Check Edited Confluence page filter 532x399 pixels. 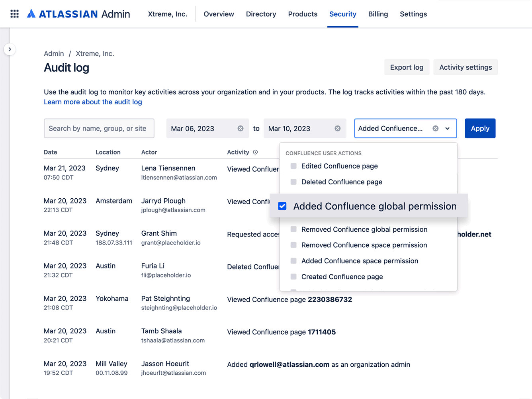click(293, 166)
